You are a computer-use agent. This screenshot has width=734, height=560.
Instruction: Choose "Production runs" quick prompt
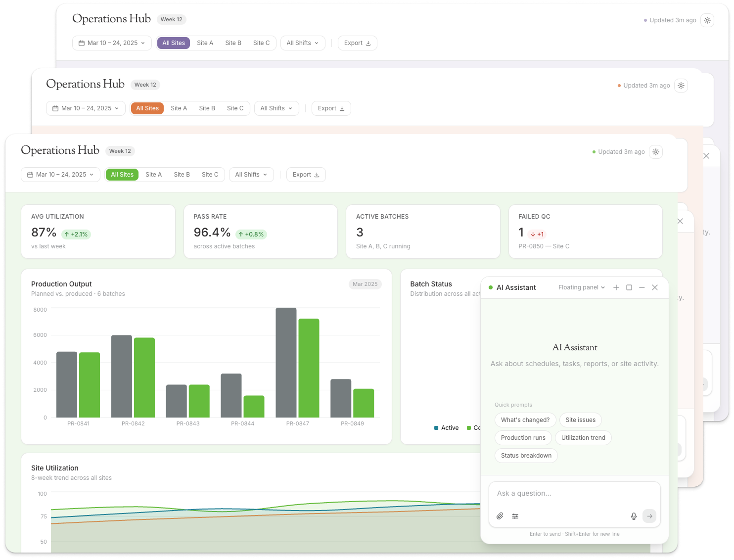click(x=523, y=438)
